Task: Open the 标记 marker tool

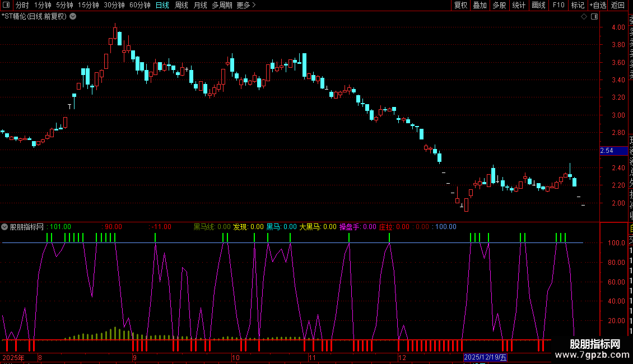Action: (578, 5)
